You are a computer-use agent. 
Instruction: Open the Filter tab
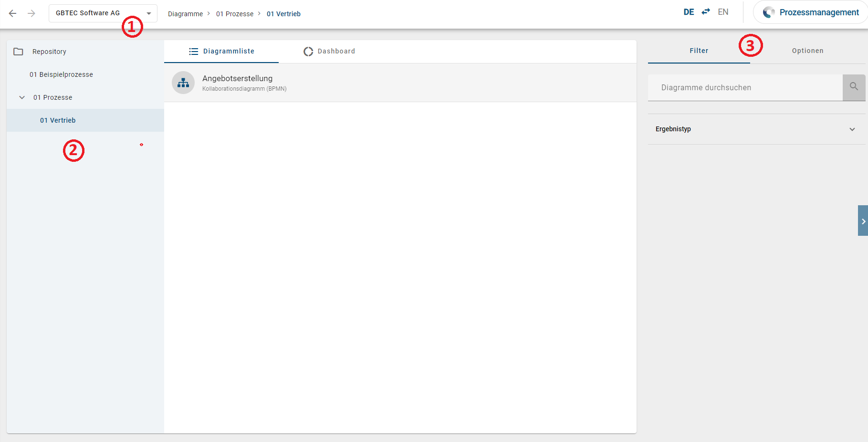pos(699,51)
